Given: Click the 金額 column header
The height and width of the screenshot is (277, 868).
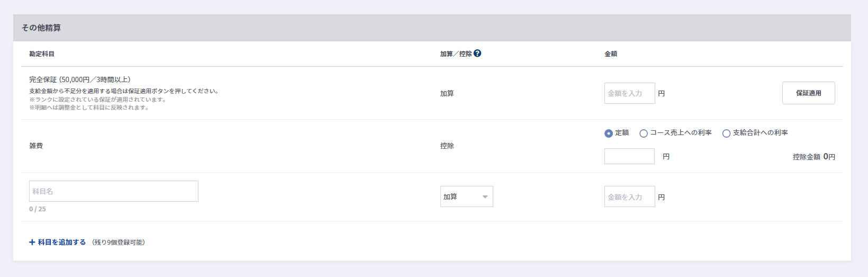Looking at the screenshot, I should coord(611,54).
